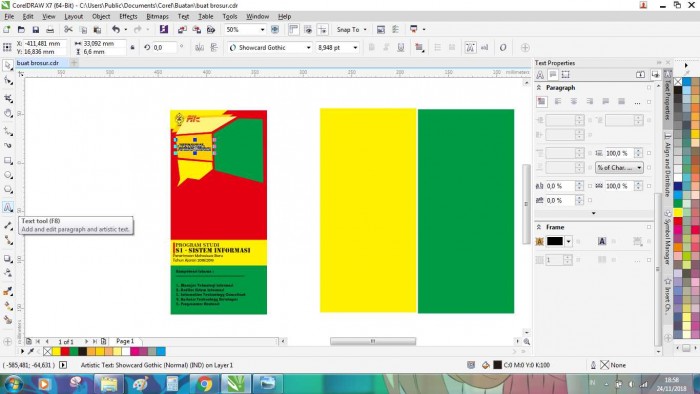Select the Ellipse tool
Image resolution: width=700 pixels, height=394 pixels.
point(8,175)
